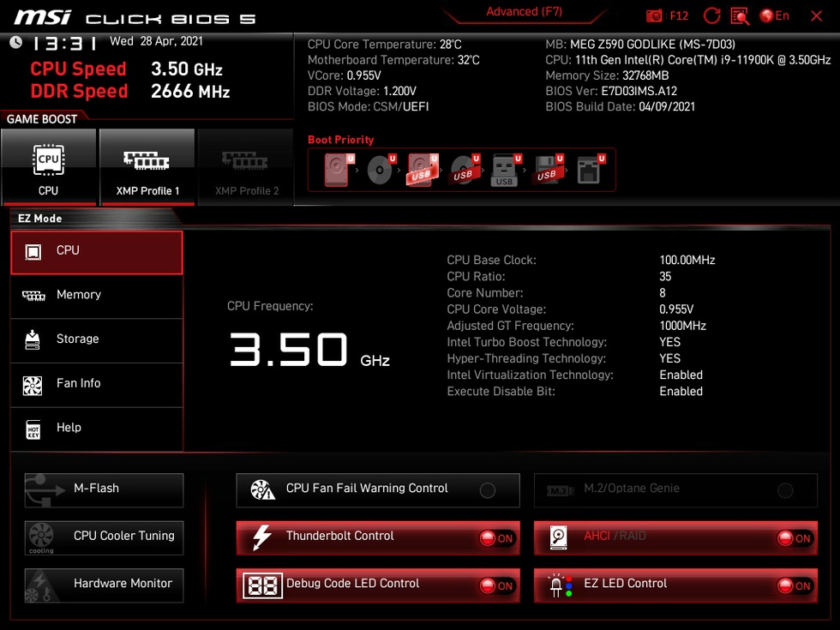The image size is (840, 630).
Task: Click the clock icon next to time
Action: point(16,42)
